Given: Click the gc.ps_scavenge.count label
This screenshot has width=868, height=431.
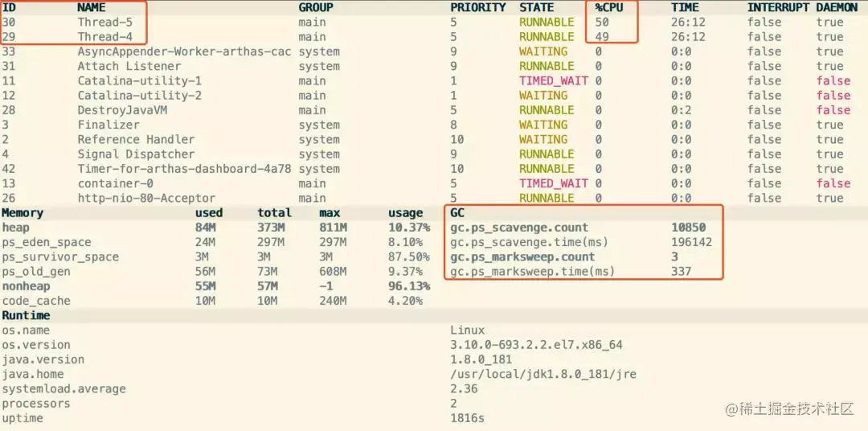Looking at the screenshot, I should coord(519,228).
